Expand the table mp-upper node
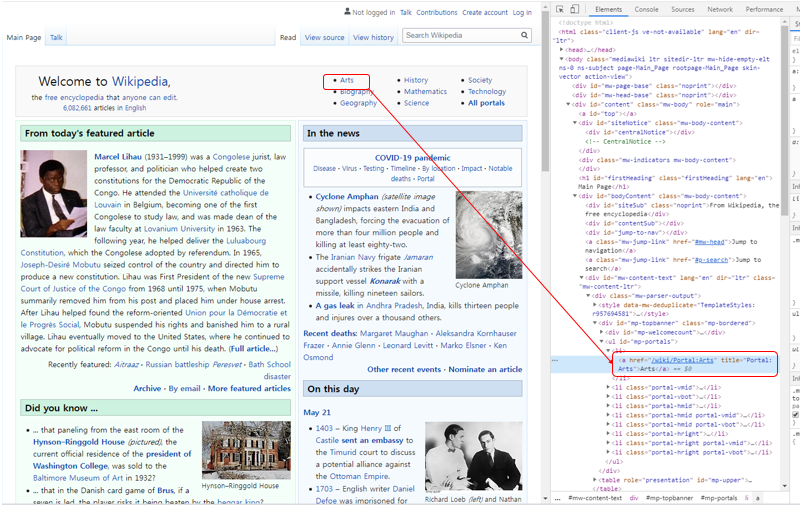This screenshot has width=800, height=520. (x=595, y=480)
